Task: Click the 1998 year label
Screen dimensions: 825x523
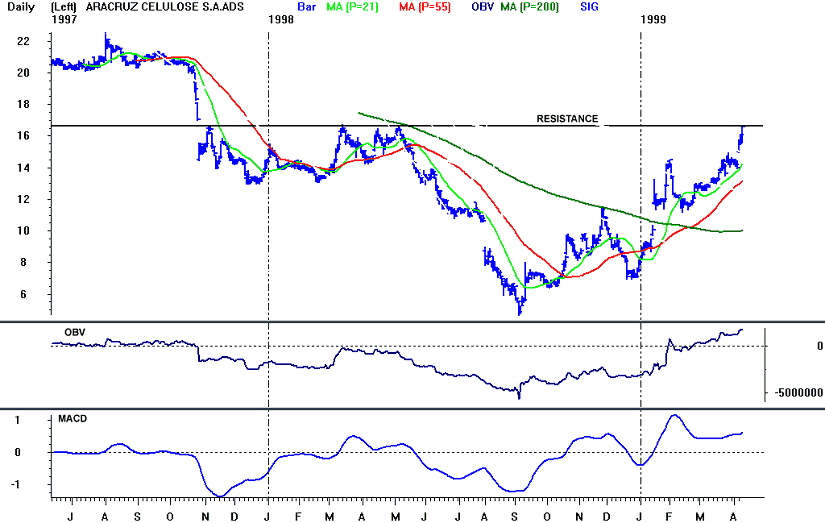Action: tap(280, 19)
